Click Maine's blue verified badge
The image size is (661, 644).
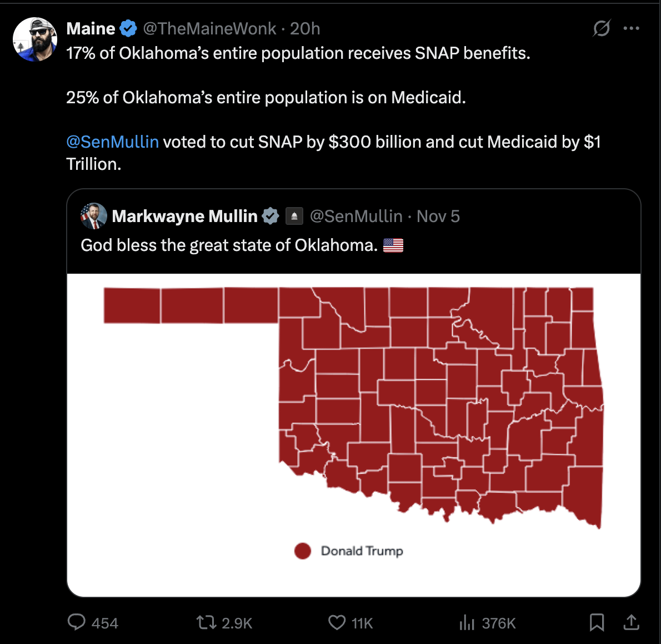pyautogui.click(x=128, y=28)
